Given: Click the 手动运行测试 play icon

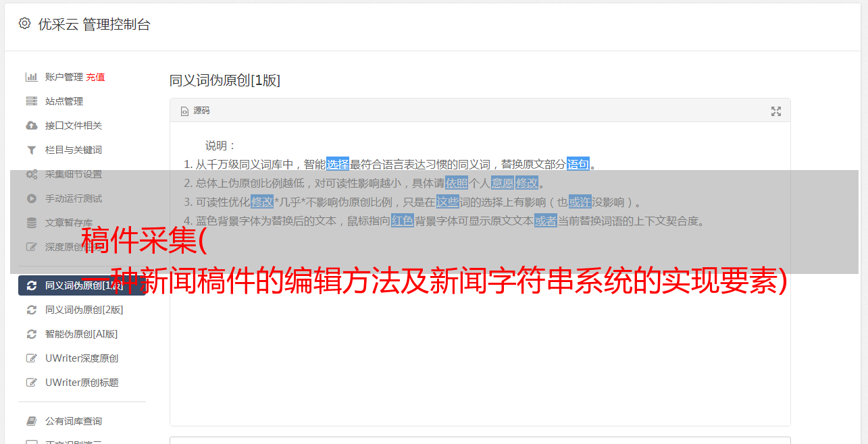Looking at the screenshot, I should tap(31, 198).
